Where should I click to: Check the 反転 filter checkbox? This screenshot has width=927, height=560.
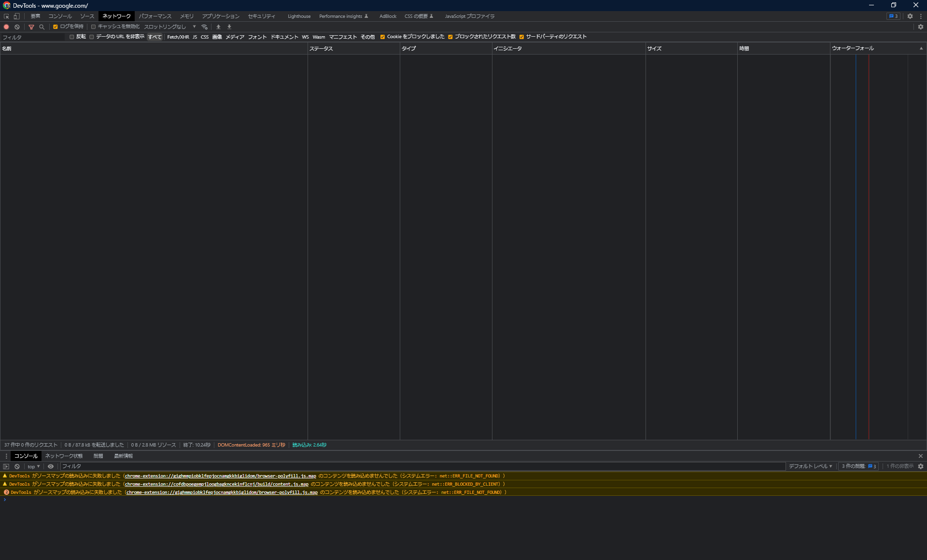(72, 37)
